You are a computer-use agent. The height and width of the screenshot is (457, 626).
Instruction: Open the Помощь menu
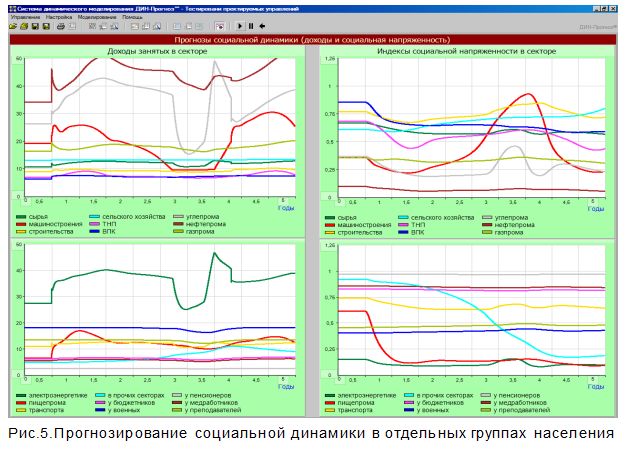click(x=133, y=17)
